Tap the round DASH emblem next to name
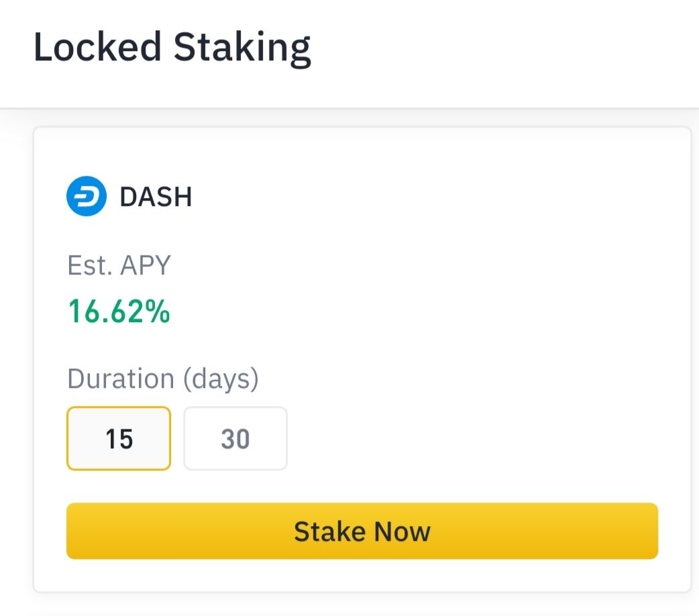Viewport: 699px width, 616px height. coord(87,196)
